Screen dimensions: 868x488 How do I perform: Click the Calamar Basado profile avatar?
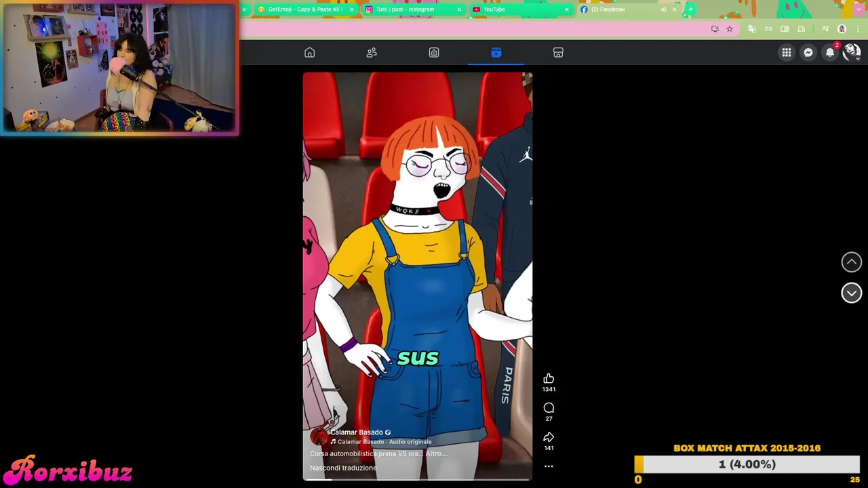click(x=318, y=437)
